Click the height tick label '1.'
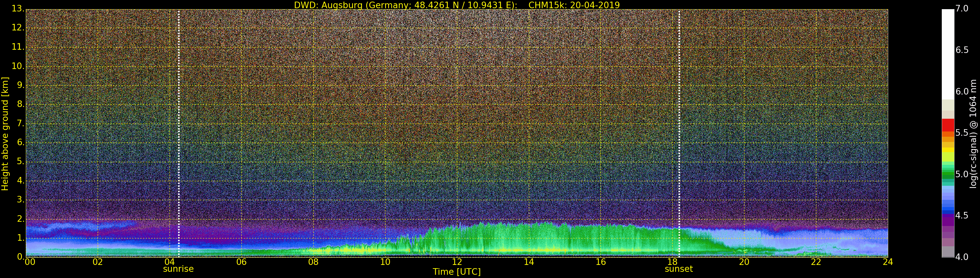The width and height of the screenshot is (980, 278). click(x=20, y=238)
